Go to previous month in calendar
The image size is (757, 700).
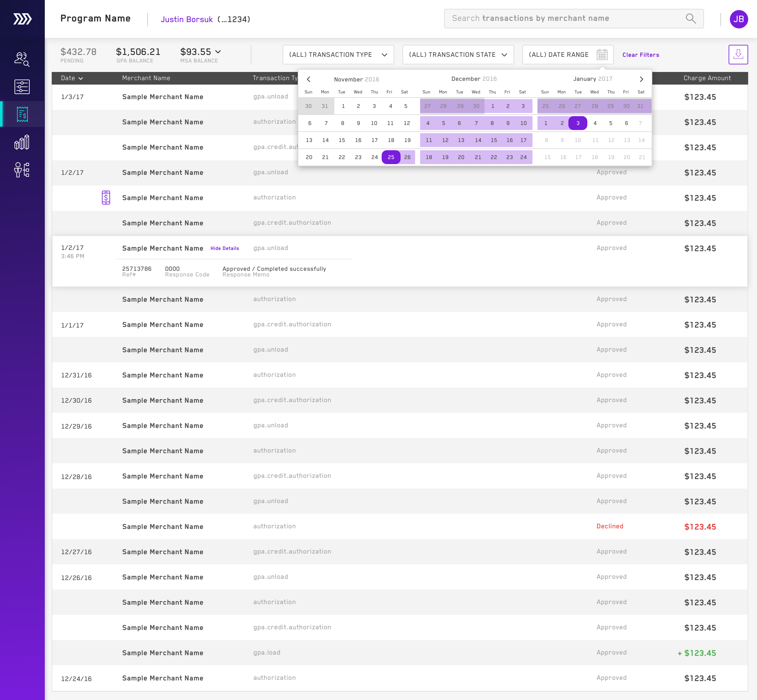coord(308,79)
